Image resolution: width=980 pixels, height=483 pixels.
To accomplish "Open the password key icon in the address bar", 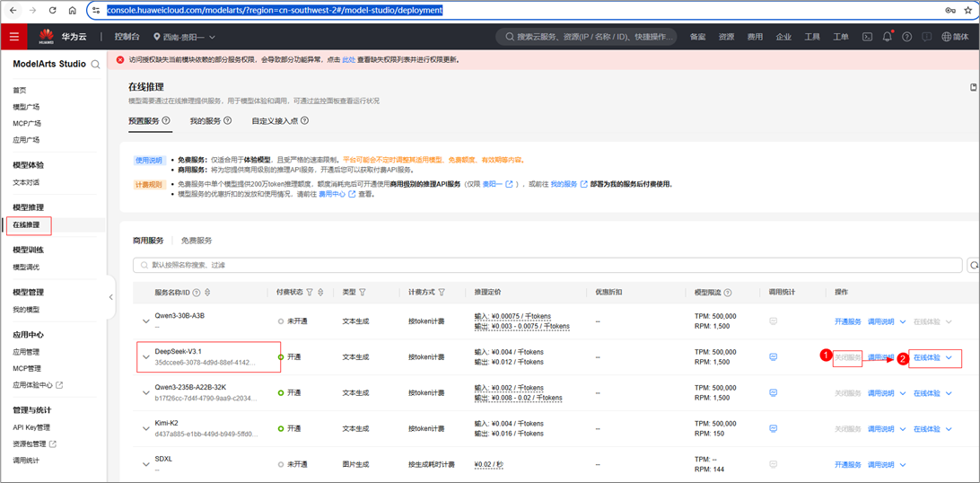I will point(950,11).
